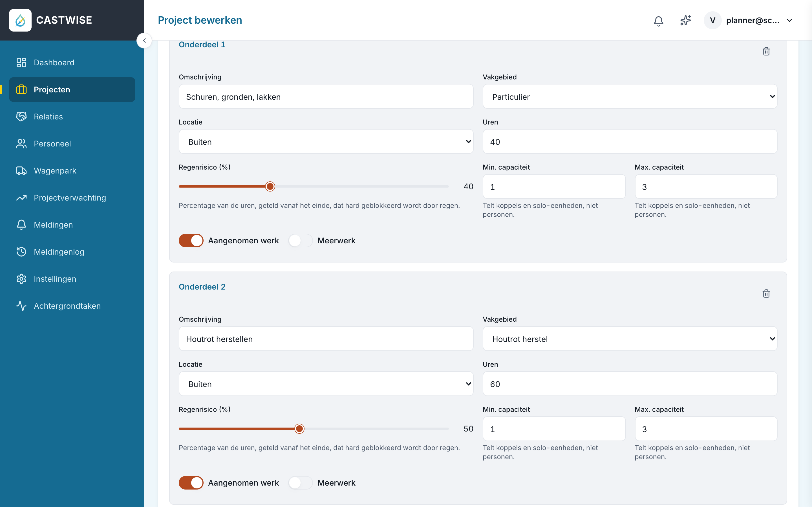Screen dimensions: 812x507
Task: Open Wagenpark truck icon in sidebar
Action: (21, 171)
